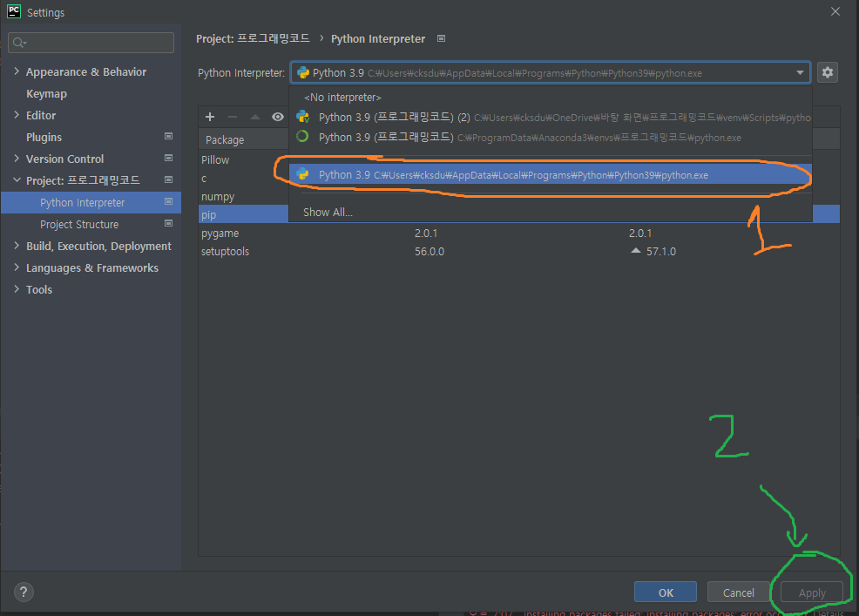Click the Apply button
Viewport: 859px width, 616px height.
pyautogui.click(x=811, y=592)
